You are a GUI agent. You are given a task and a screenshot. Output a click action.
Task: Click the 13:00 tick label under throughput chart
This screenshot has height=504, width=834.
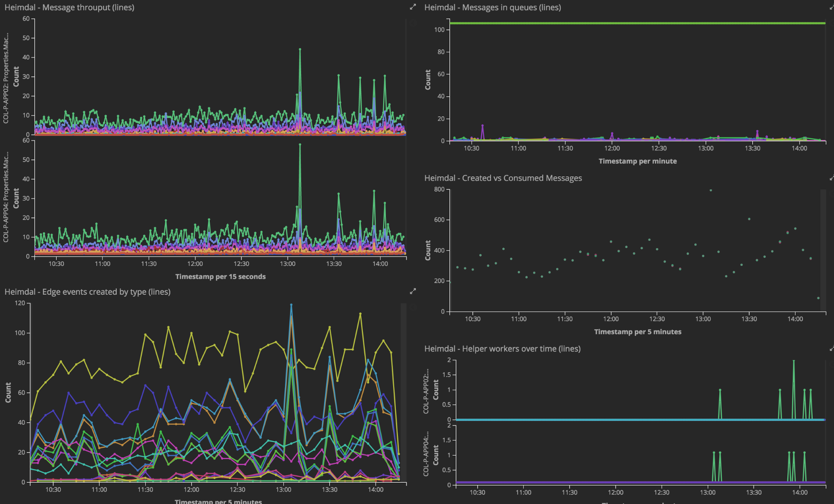287,264
